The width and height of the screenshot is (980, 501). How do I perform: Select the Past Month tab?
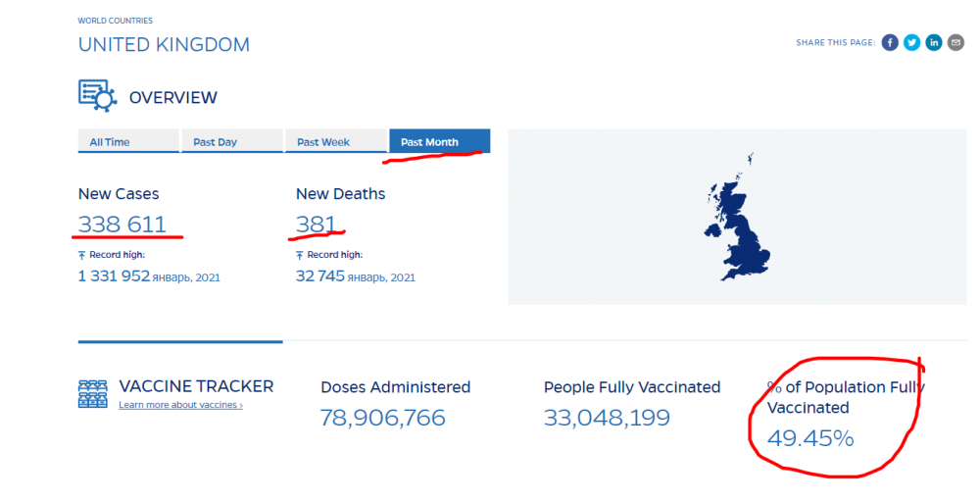tap(439, 142)
